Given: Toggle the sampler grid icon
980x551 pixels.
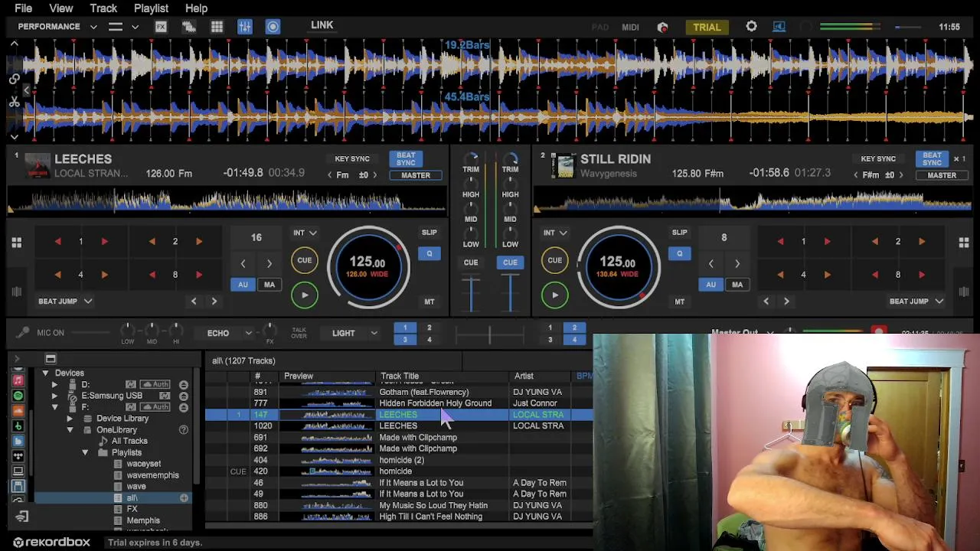Looking at the screenshot, I should tap(217, 27).
